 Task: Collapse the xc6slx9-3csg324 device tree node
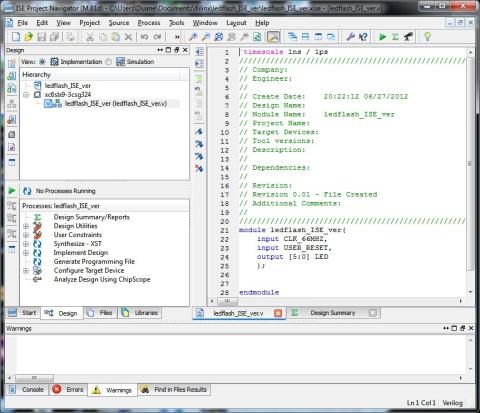click(26, 95)
